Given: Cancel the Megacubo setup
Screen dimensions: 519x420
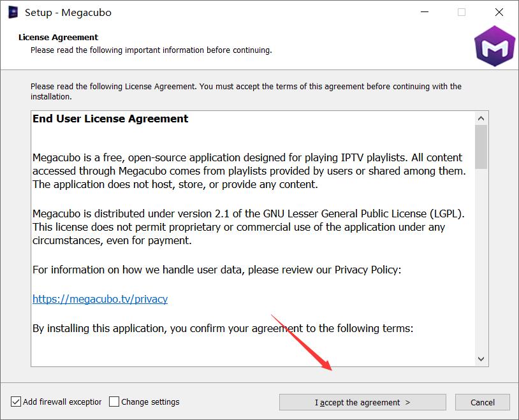Looking at the screenshot, I should click(x=482, y=402).
